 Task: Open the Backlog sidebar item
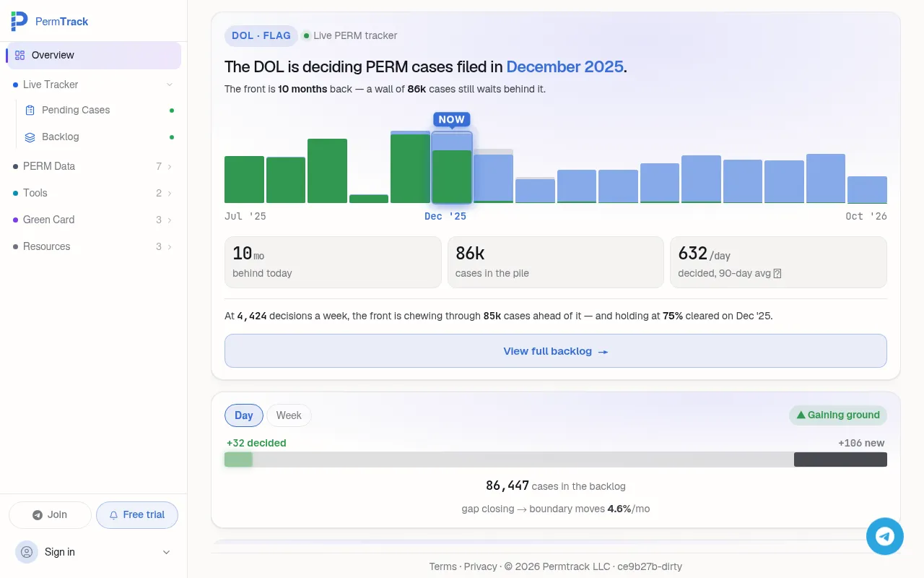point(100,137)
